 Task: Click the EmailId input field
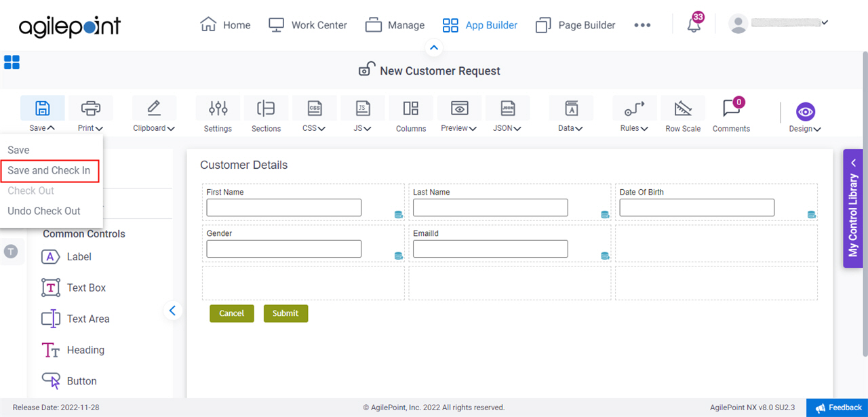pos(490,249)
